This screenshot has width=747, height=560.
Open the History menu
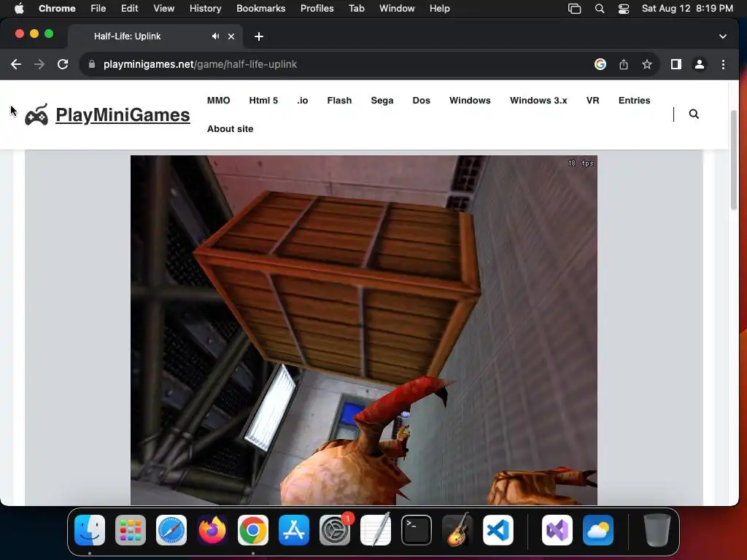coord(205,9)
